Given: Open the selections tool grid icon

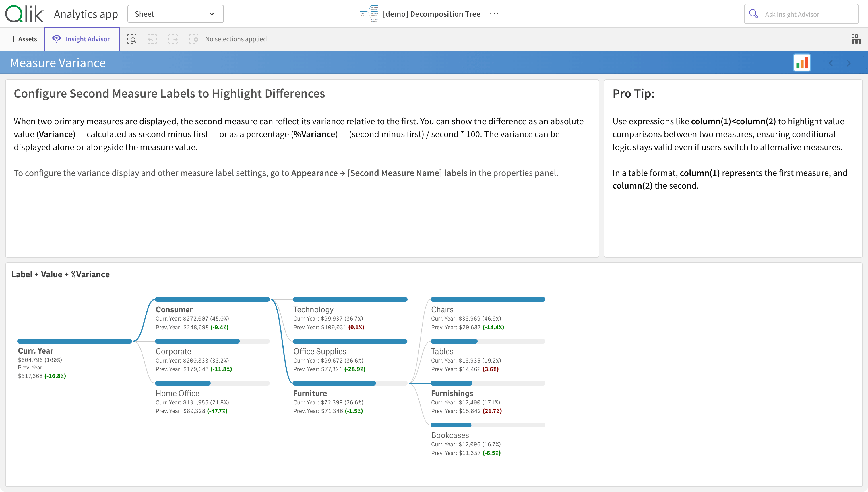Looking at the screenshot, I should coord(856,39).
